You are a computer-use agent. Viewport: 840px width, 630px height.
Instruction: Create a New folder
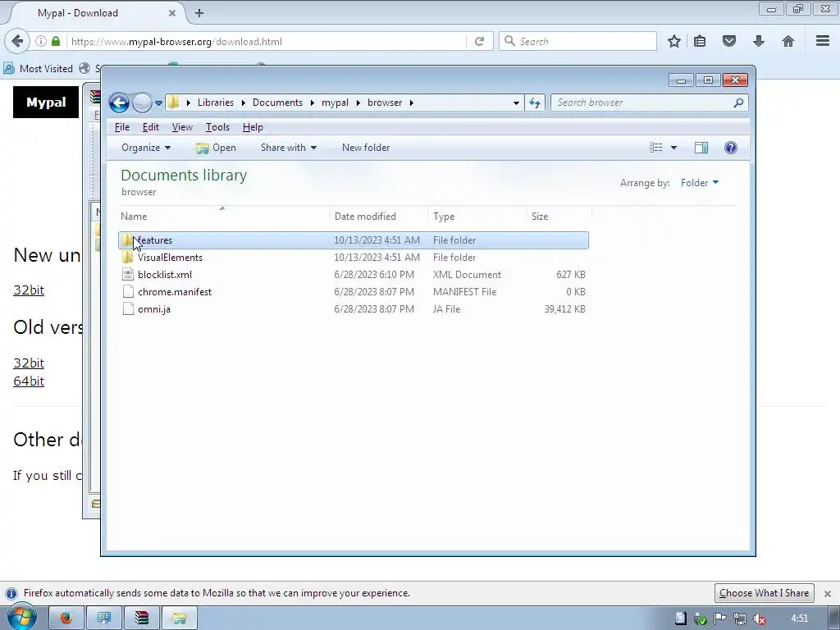coord(366,148)
